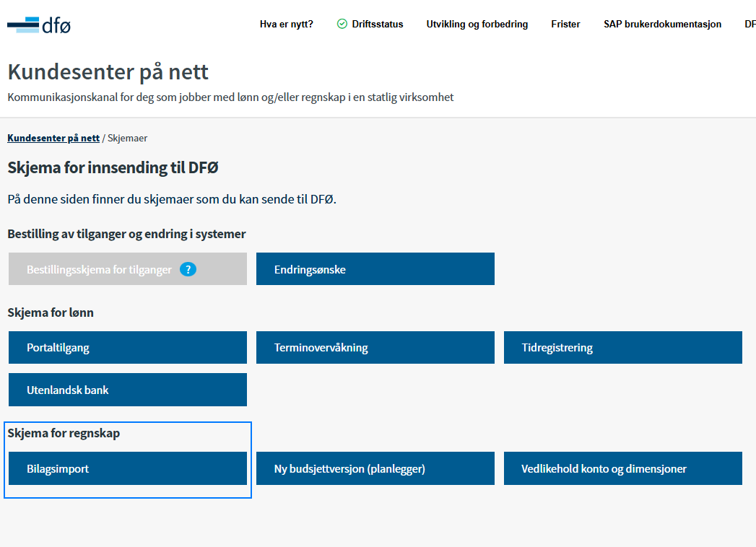Open the Bilagsimport form
Viewport: 756px width, 547px height.
point(128,468)
